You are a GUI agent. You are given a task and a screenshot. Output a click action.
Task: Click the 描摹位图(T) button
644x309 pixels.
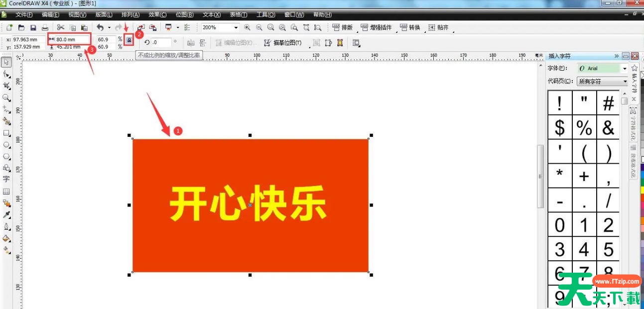point(283,43)
